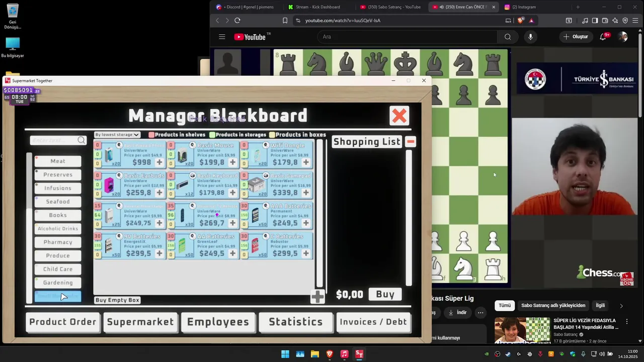Open Gardening product category

point(58,283)
